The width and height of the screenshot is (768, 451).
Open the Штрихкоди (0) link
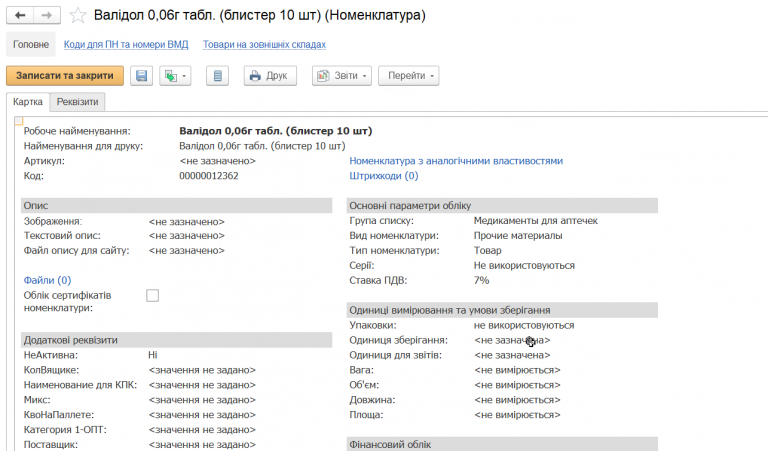tap(384, 176)
